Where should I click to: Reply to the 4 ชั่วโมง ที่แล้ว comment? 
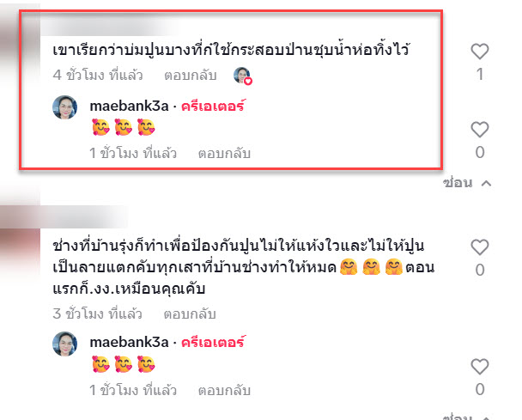click(191, 76)
